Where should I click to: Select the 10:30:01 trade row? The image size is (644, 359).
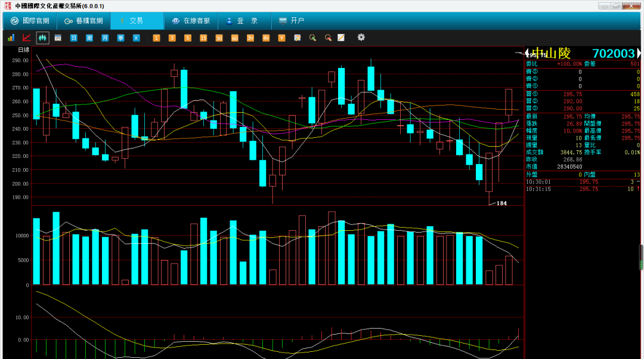pyautogui.click(x=583, y=181)
